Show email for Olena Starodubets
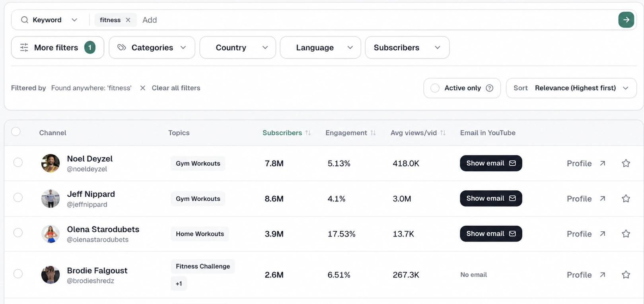Viewport: 644px width, 304px height. coord(491,234)
